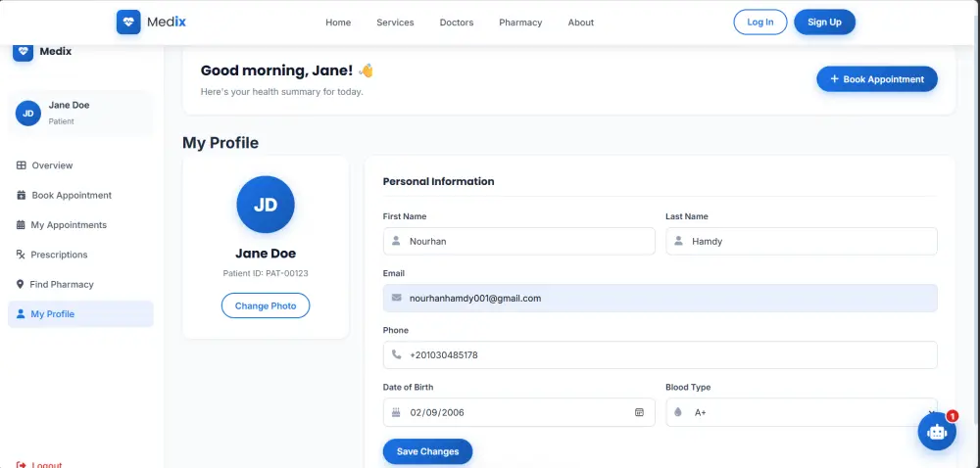
Task: Click the JD avatar beside Jane Doe Patient
Action: pos(28,114)
